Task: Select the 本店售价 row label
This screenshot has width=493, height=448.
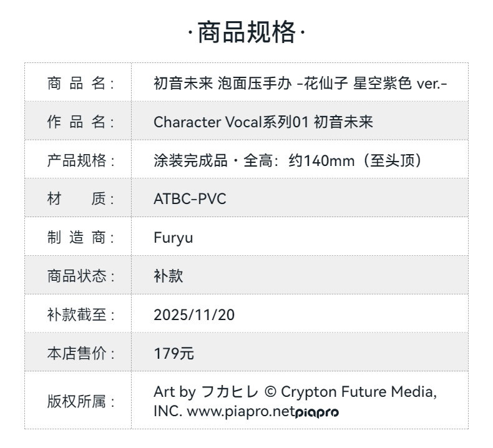Action: coord(81,354)
